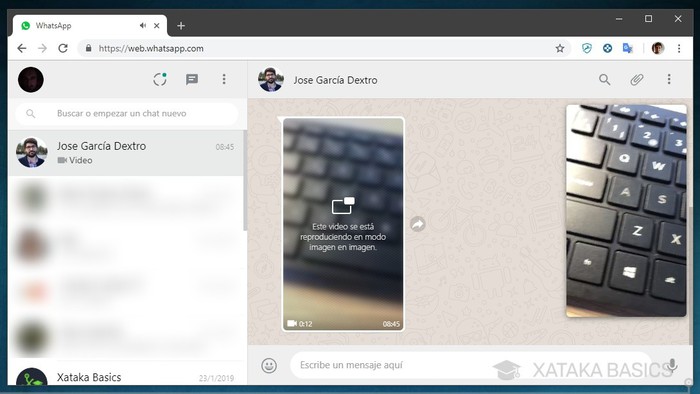The image size is (700, 394).
Task: Maximize the Chrome window
Action: coord(648,19)
